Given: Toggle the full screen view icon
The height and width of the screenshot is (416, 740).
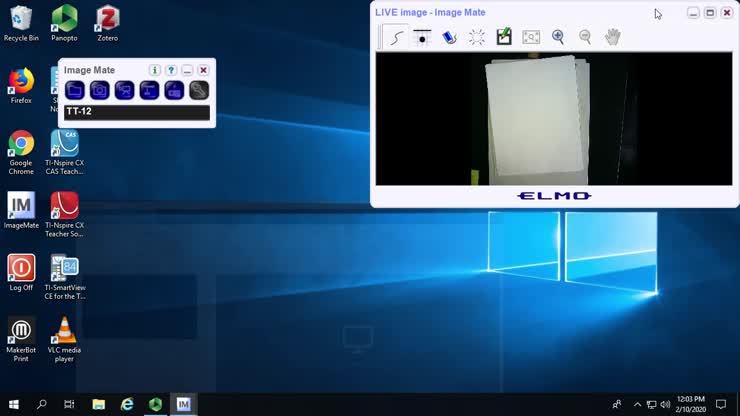Looking at the screenshot, I should click(x=531, y=37).
